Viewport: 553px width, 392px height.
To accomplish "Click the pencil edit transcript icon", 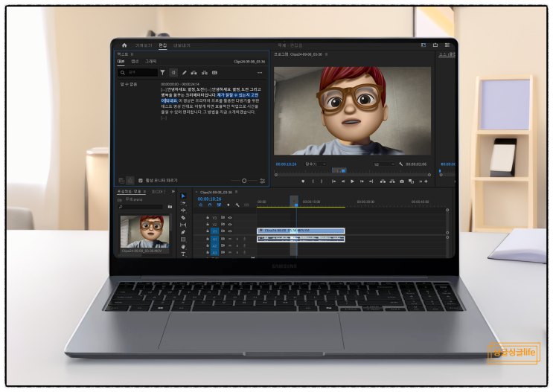I will (x=184, y=73).
